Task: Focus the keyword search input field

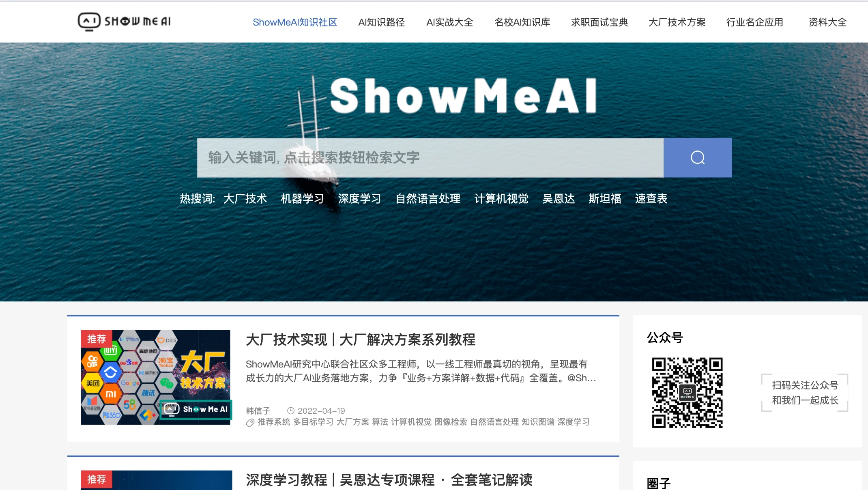Action: pos(430,157)
